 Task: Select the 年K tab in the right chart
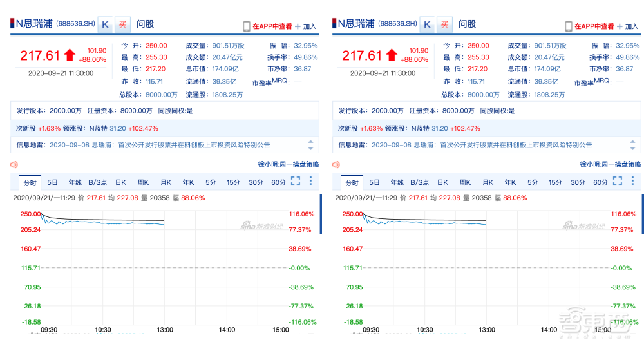[510, 183]
